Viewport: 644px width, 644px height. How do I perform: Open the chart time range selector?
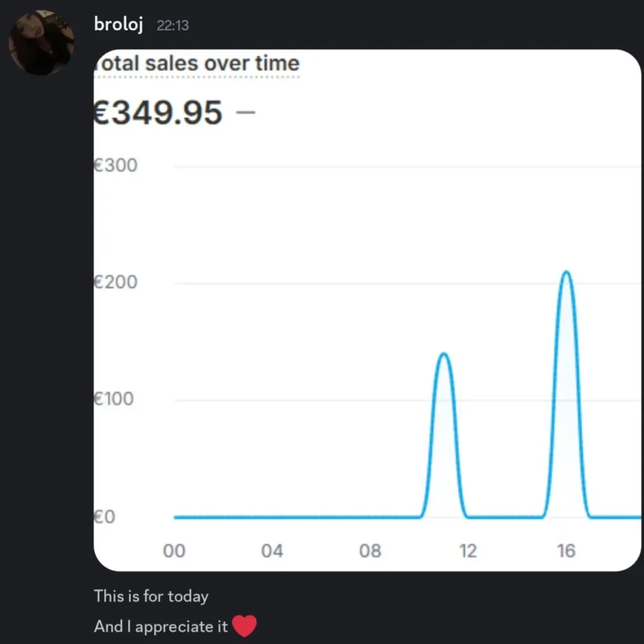pyautogui.click(x=371, y=550)
